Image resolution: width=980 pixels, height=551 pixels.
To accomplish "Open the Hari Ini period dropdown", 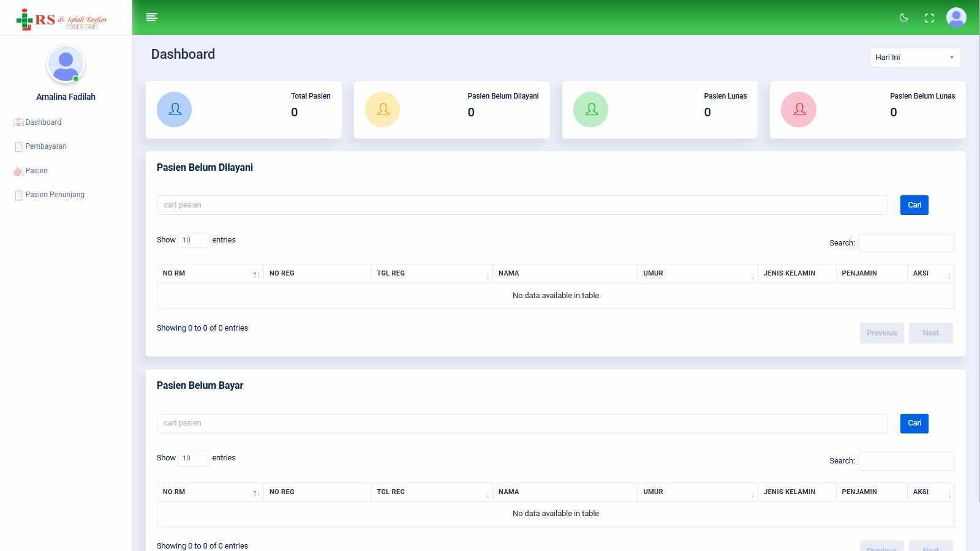I will click(915, 58).
